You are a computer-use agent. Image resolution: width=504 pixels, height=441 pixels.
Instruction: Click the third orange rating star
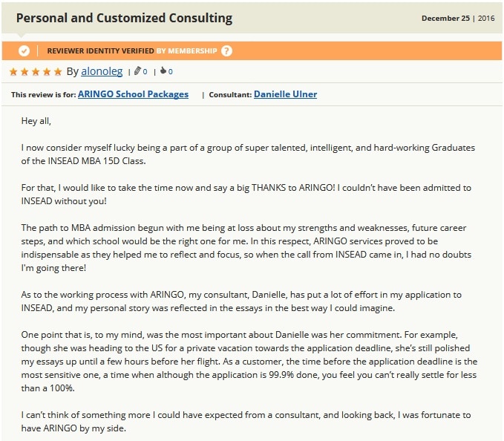click(x=36, y=71)
